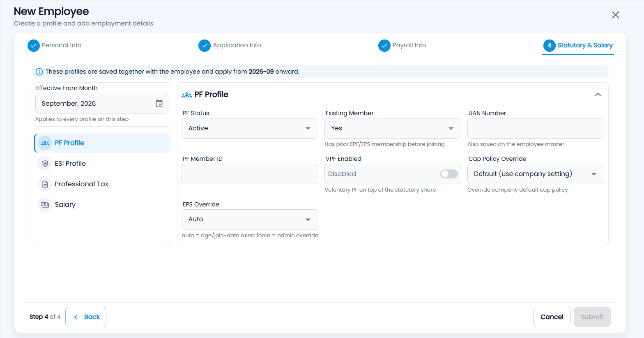The height and width of the screenshot is (338, 644).
Task: Click the Payroll Info completed checkmark icon
Action: click(384, 46)
